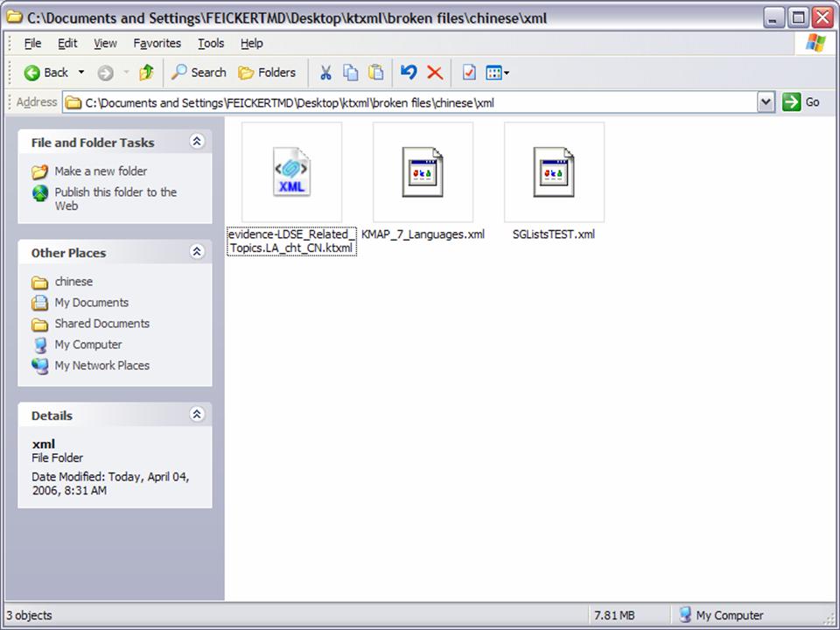The image size is (840, 630).
Task: Click the Copy icon in toolbar
Action: pos(350,73)
